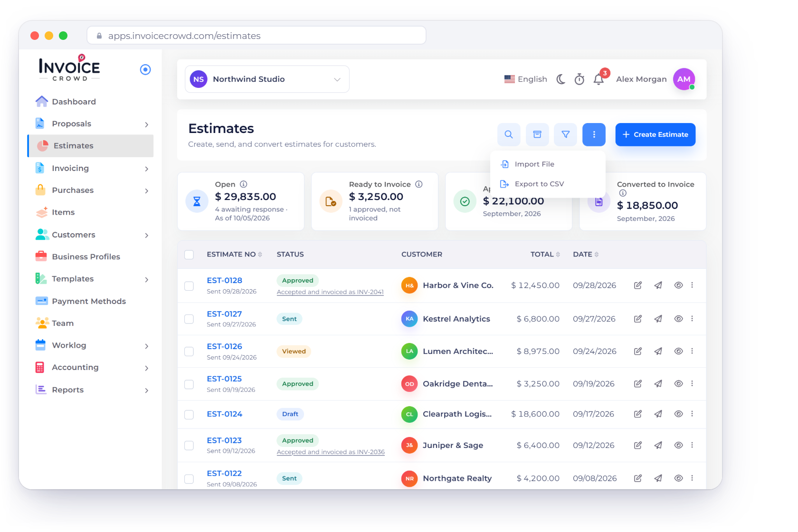This screenshot has width=798, height=532.
Task: Toggle dark mode moon icon
Action: click(561, 79)
